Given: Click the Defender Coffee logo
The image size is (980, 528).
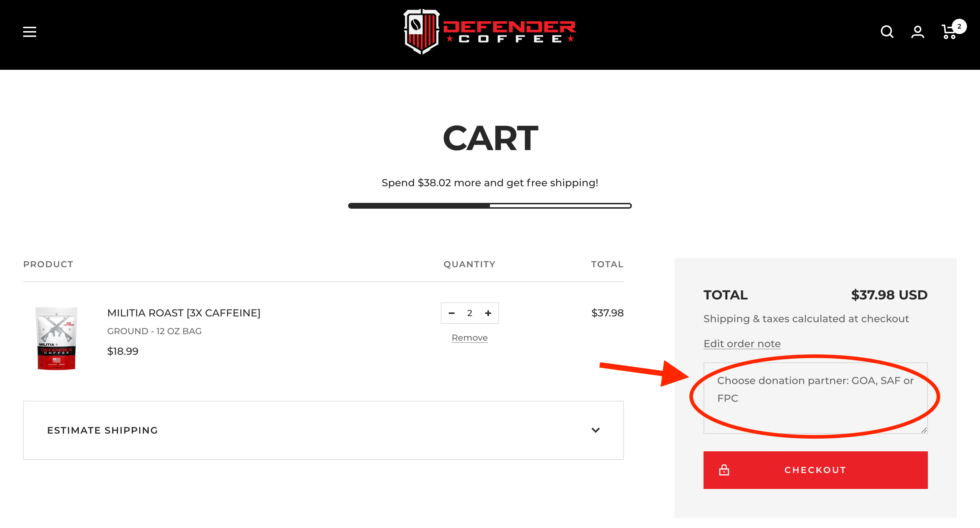Looking at the screenshot, I should [x=490, y=32].
